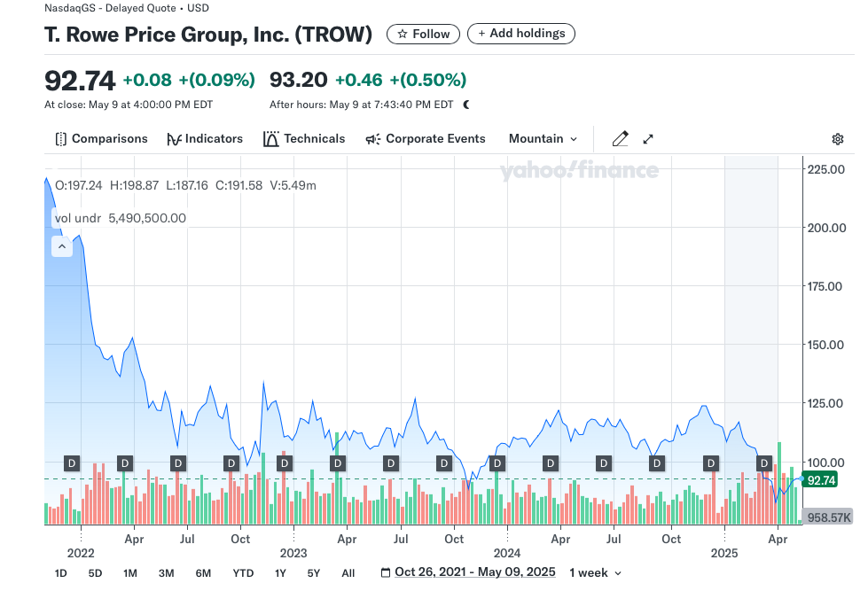Click the 'At close: May 9' timestamp
The image size is (868, 591).
click(x=129, y=105)
